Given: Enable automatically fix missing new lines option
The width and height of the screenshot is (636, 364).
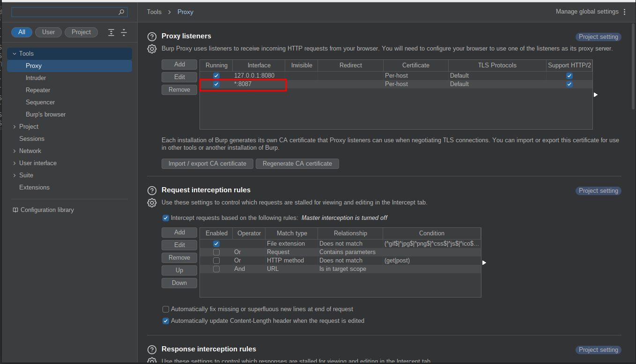Looking at the screenshot, I should (x=166, y=309).
